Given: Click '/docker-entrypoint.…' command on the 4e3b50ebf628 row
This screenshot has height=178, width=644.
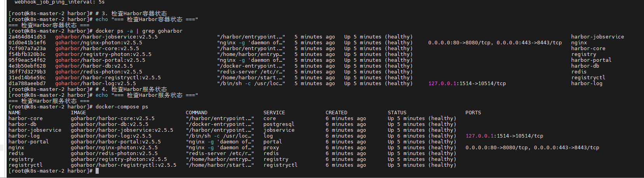Looking at the screenshot, I should (251, 66).
